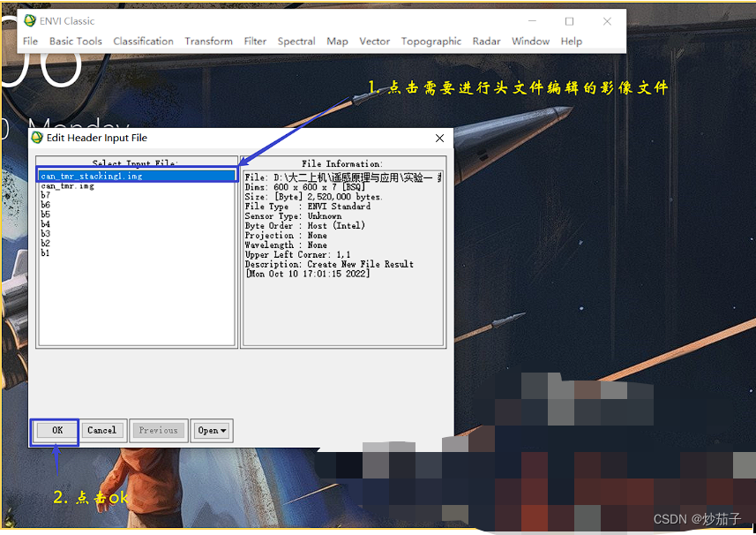Screen dimensions: 756x535
Task: Click the ENVI Classic title bar logo icon
Action: point(30,20)
